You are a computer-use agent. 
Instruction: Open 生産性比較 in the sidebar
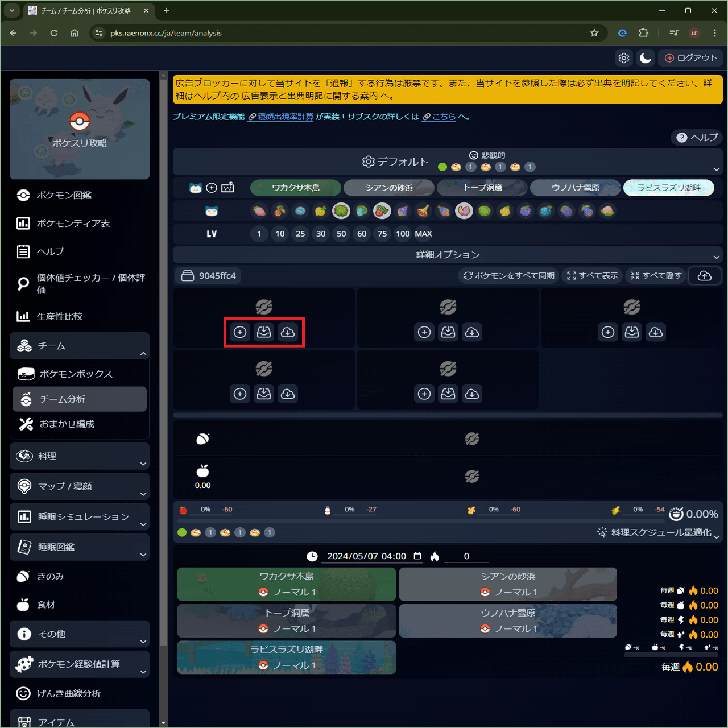point(80,316)
